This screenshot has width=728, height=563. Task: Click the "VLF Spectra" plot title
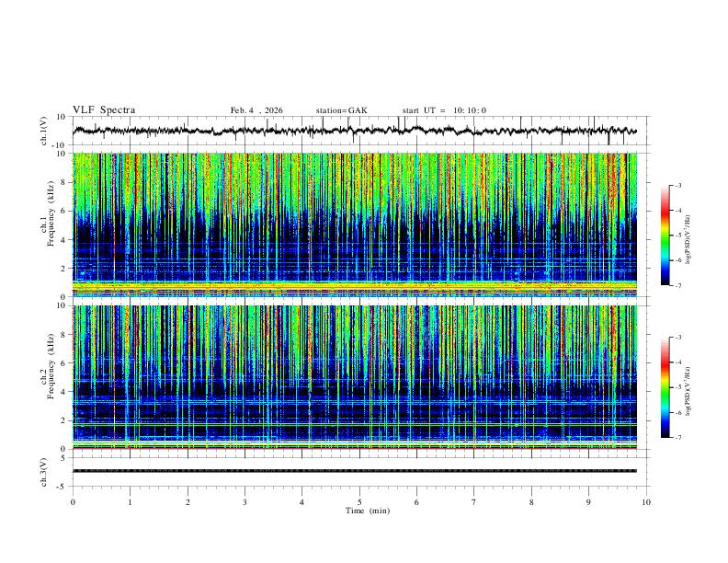click(104, 110)
